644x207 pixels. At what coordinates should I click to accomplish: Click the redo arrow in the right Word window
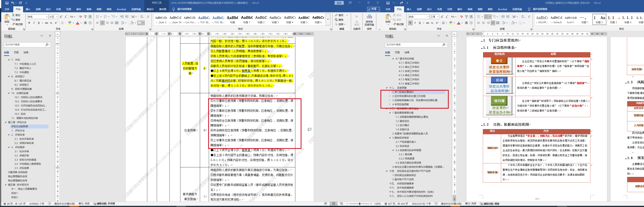click(x=401, y=3)
